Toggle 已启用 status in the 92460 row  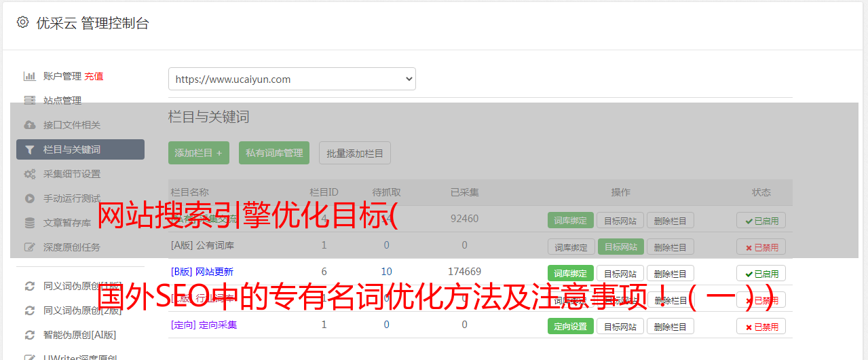click(x=761, y=220)
